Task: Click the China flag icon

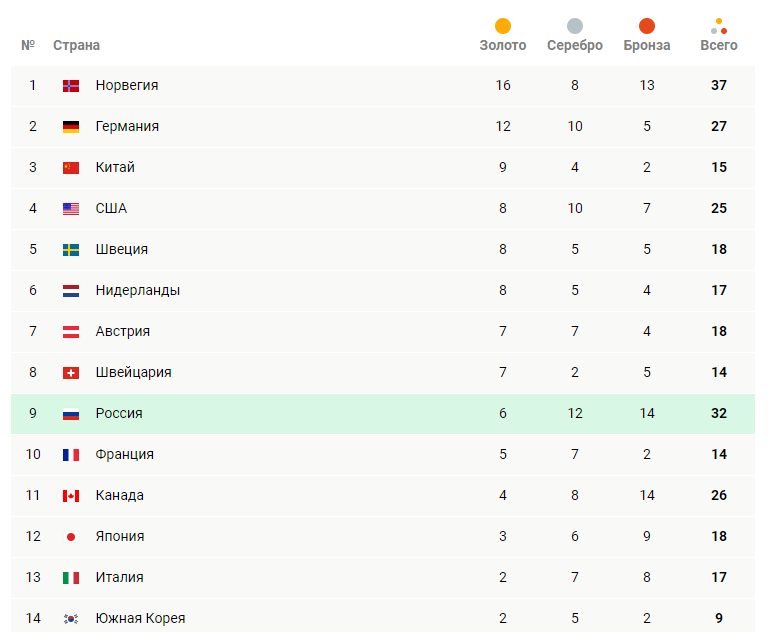Action: tap(71, 168)
